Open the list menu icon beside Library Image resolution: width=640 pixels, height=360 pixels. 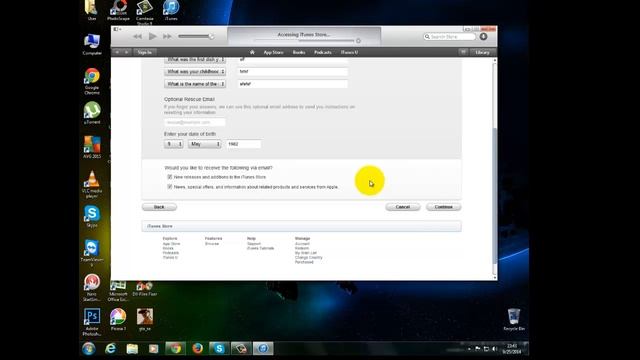[x=463, y=52]
